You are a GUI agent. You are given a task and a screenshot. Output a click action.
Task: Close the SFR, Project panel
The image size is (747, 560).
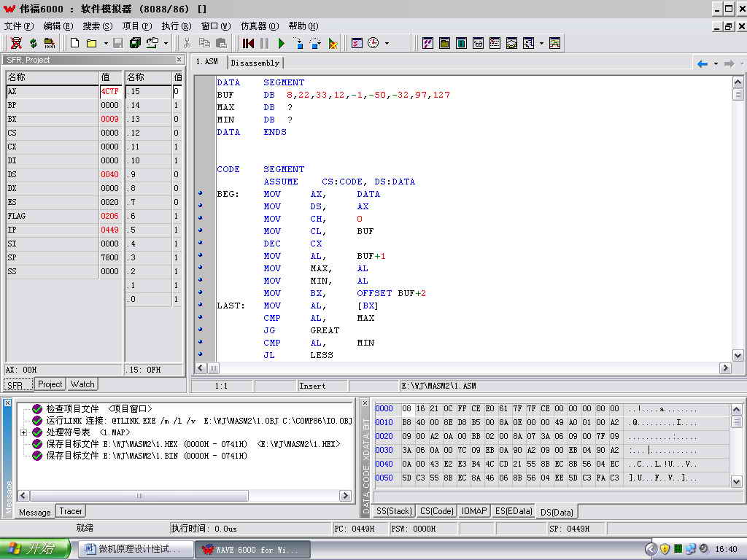179,60
